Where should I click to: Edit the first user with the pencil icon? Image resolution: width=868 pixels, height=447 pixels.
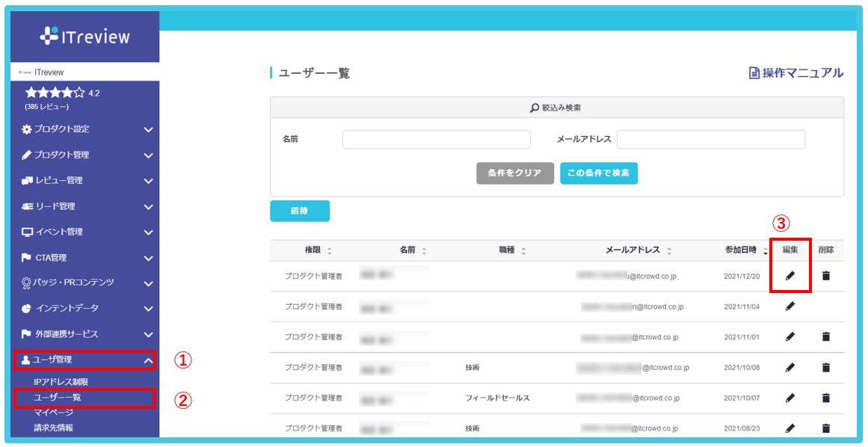tap(790, 276)
